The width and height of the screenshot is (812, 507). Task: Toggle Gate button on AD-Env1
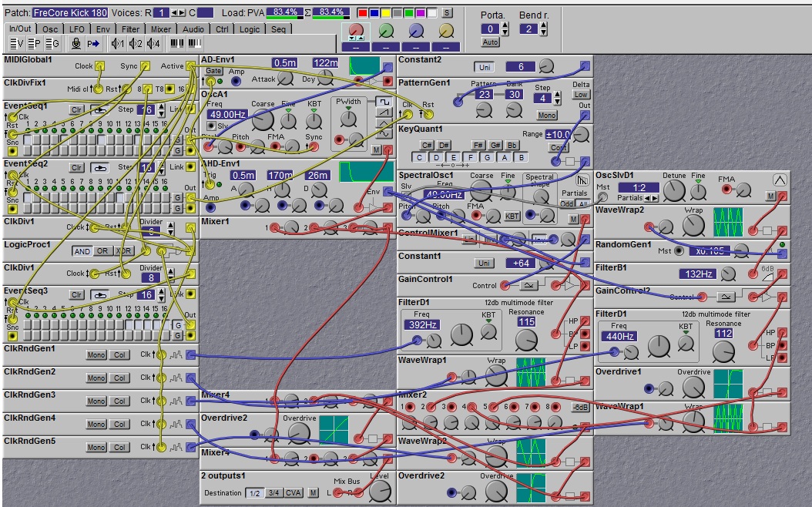click(x=213, y=71)
